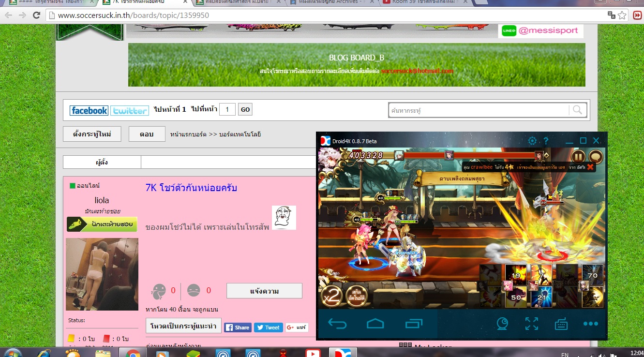Click the GO page button
Image resolution: width=644 pixels, height=357 pixels.
point(245,109)
